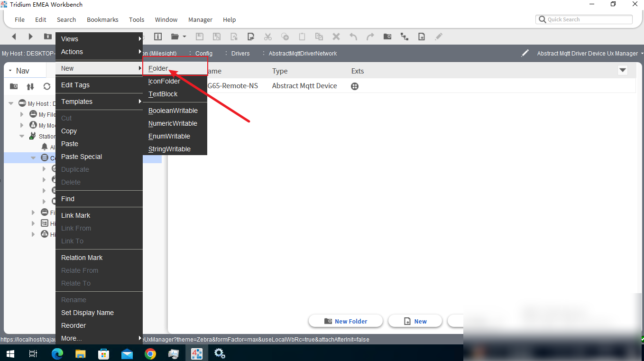The image size is (644, 361).
Task: Go back using the left arrow toolbar icon
Action: (14, 37)
